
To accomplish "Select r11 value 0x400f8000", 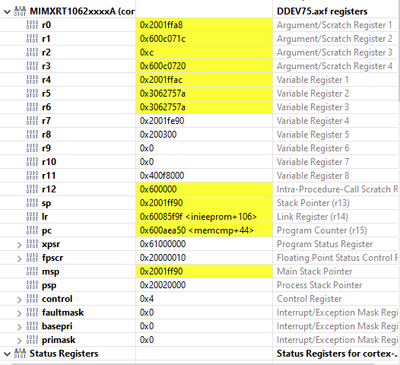I will [162, 175].
